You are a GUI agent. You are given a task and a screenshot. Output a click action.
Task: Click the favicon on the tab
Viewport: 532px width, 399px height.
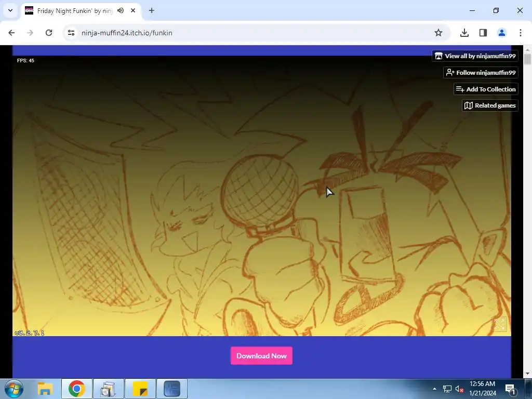29,10
